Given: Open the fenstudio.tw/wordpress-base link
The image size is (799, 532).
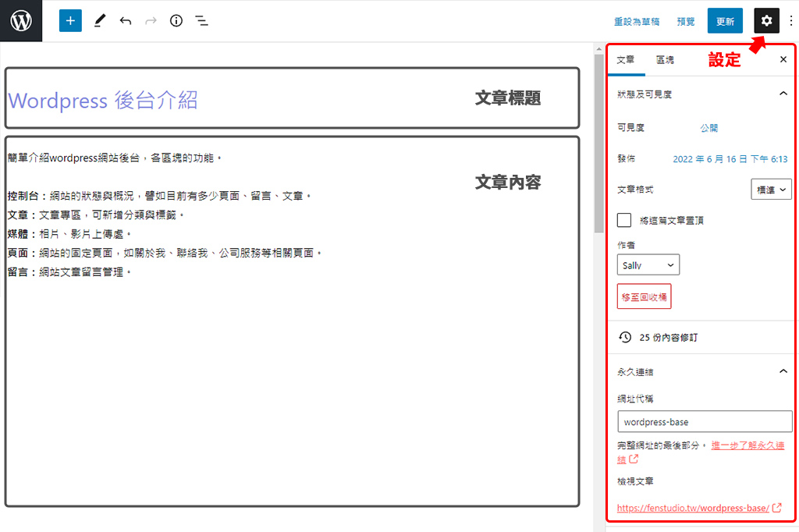Looking at the screenshot, I should pyautogui.click(x=693, y=508).
